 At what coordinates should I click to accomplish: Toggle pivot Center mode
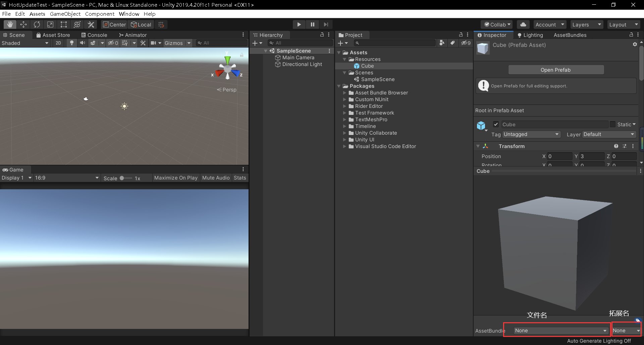click(114, 24)
